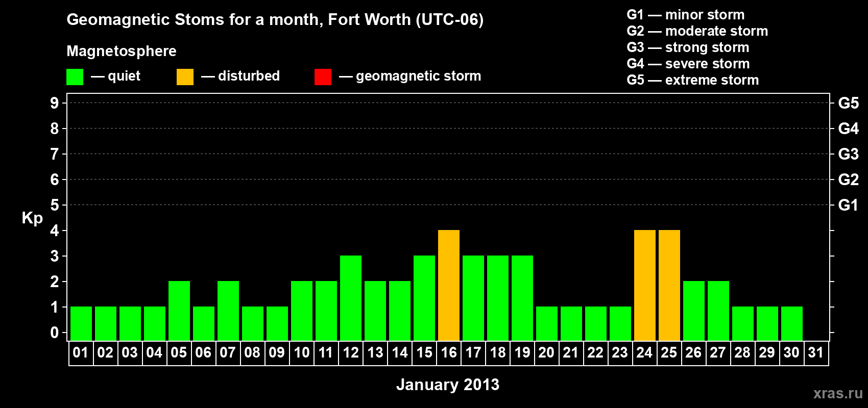This screenshot has width=868, height=408.
Task: Click the green bar for day 05
Action: coord(179,311)
